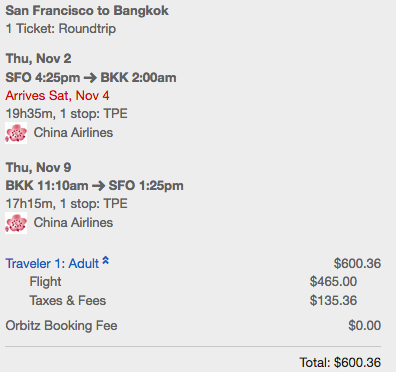Screen dimensions: 396x372
Task: Click Orbitz Booking Fee row
Action: click(193, 326)
